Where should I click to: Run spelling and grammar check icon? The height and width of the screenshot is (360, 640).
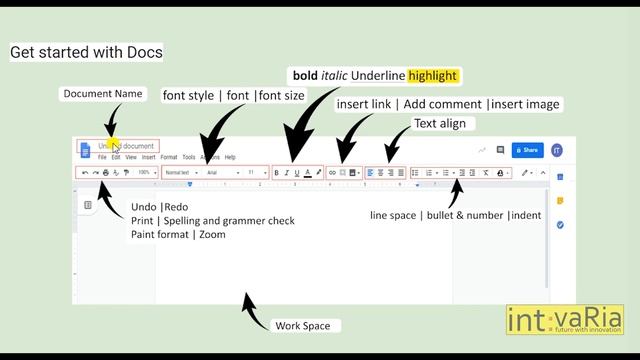116,173
